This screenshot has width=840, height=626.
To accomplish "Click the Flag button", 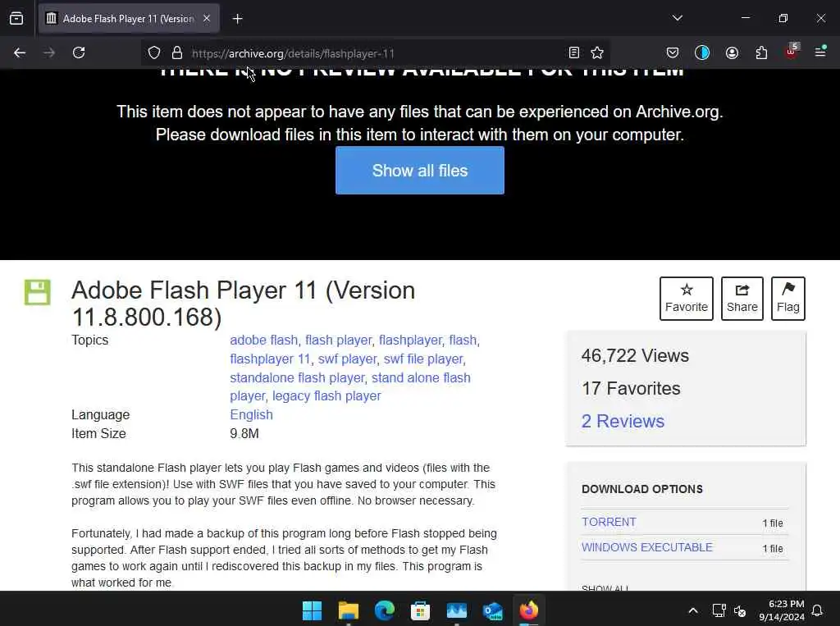I will (788, 299).
